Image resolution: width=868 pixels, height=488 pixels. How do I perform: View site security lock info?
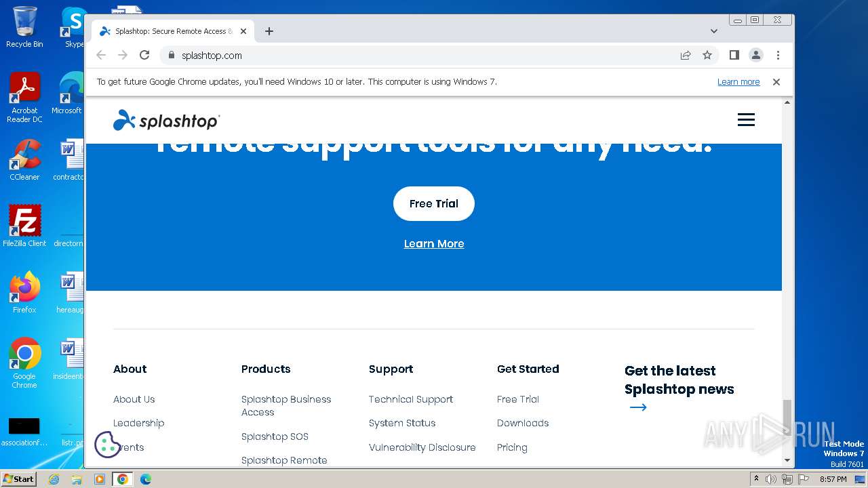click(x=171, y=56)
